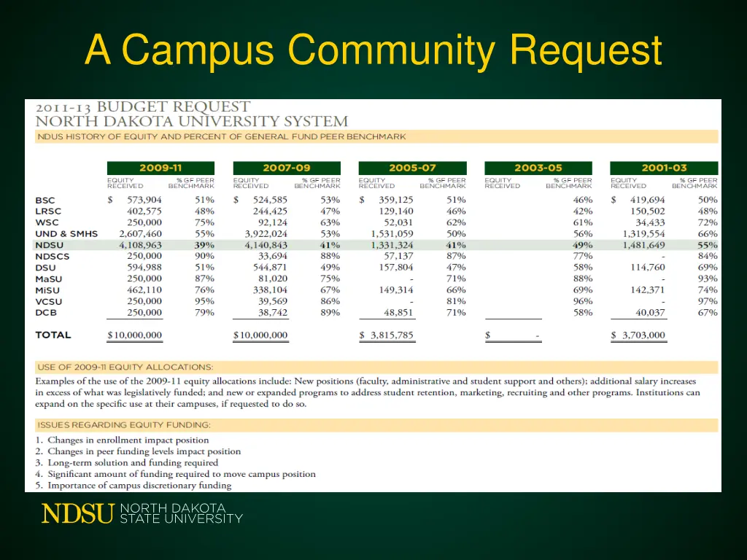747x560 pixels.
Task: Click the NDSU North Dakota State University logo
Action: pyautogui.click(x=142, y=514)
